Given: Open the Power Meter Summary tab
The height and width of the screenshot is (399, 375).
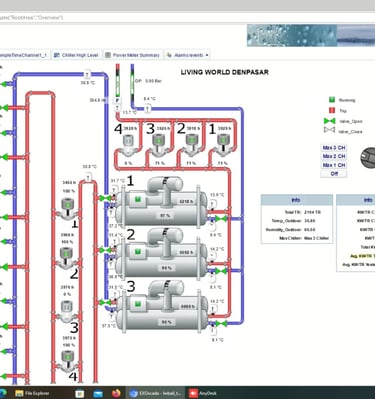Looking at the screenshot, I should coord(133,55).
